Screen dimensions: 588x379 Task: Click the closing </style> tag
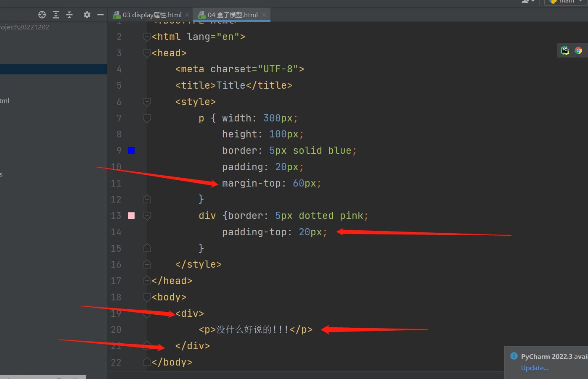click(x=199, y=264)
